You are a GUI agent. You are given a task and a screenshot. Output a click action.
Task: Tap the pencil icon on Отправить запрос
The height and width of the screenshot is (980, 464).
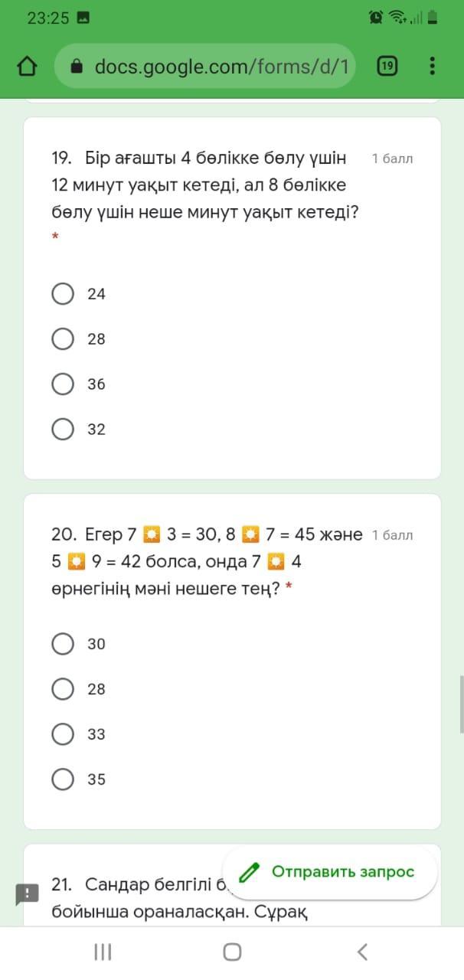pyautogui.click(x=249, y=872)
